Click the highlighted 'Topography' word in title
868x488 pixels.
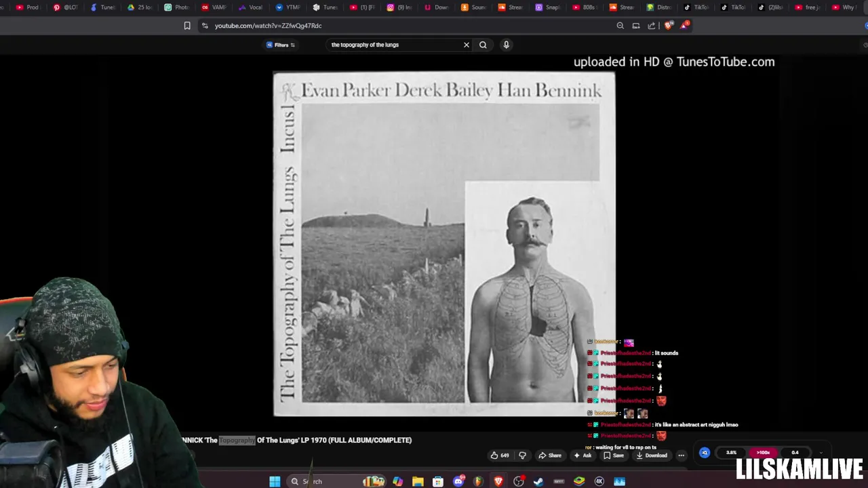(x=237, y=441)
